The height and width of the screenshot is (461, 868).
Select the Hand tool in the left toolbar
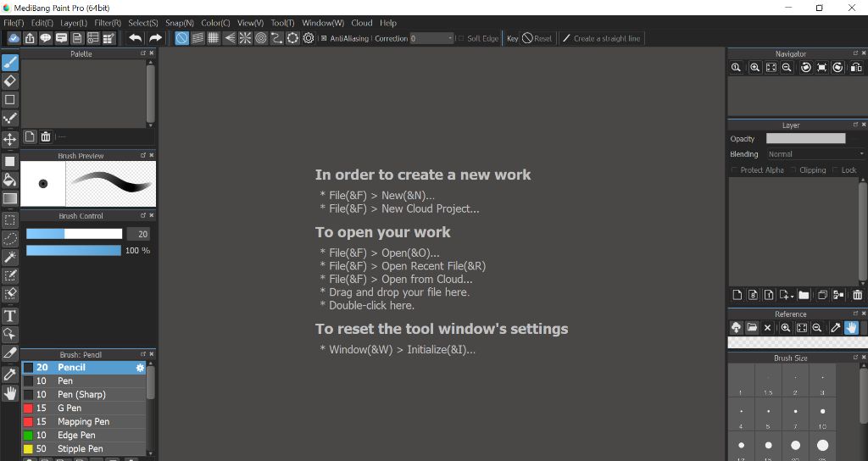(10, 393)
